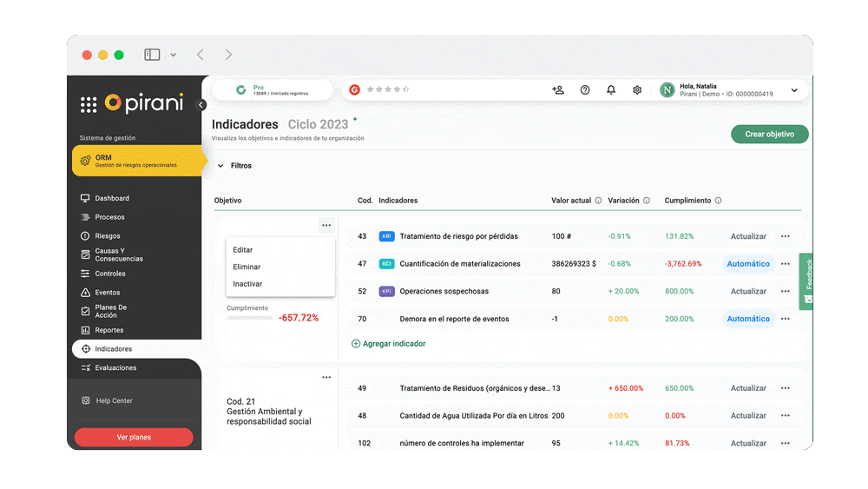
Task: Click the Crear objetivo button
Action: tap(769, 134)
